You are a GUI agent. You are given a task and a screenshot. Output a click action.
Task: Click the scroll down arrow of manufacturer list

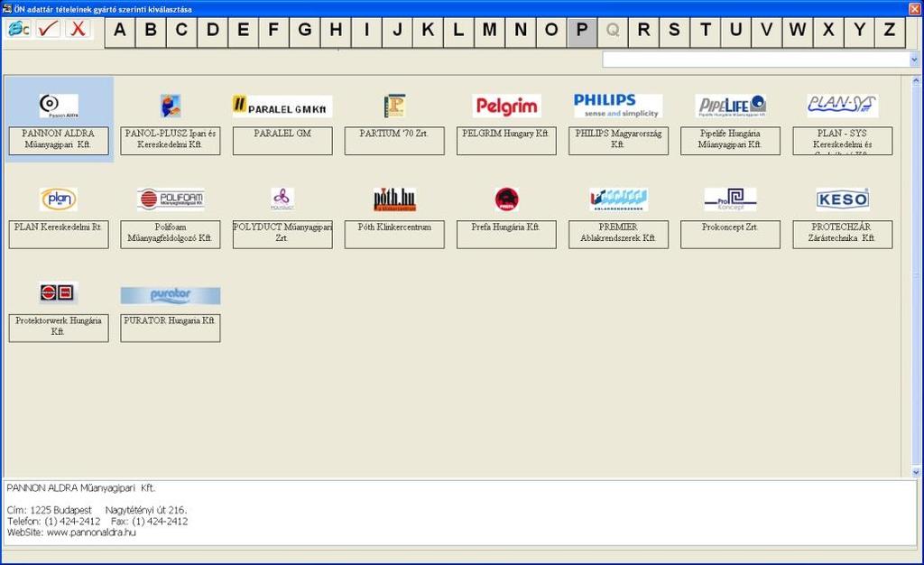(916, 472)
